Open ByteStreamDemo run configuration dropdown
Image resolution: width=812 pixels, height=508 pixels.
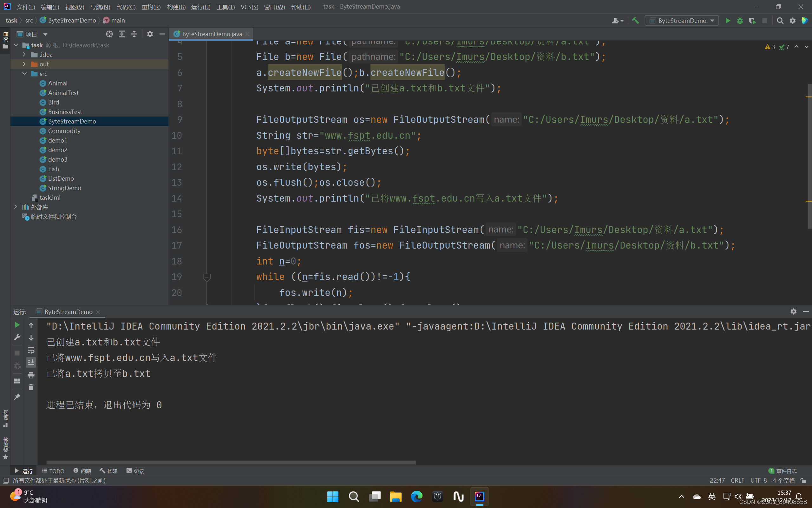(x=681, y=21)
